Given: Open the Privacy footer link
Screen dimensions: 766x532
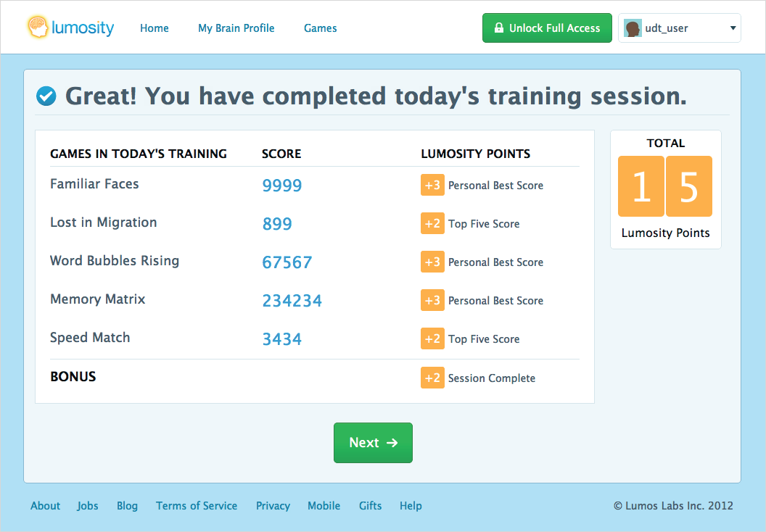Looking at the screenshot, I should click(273, 506).
